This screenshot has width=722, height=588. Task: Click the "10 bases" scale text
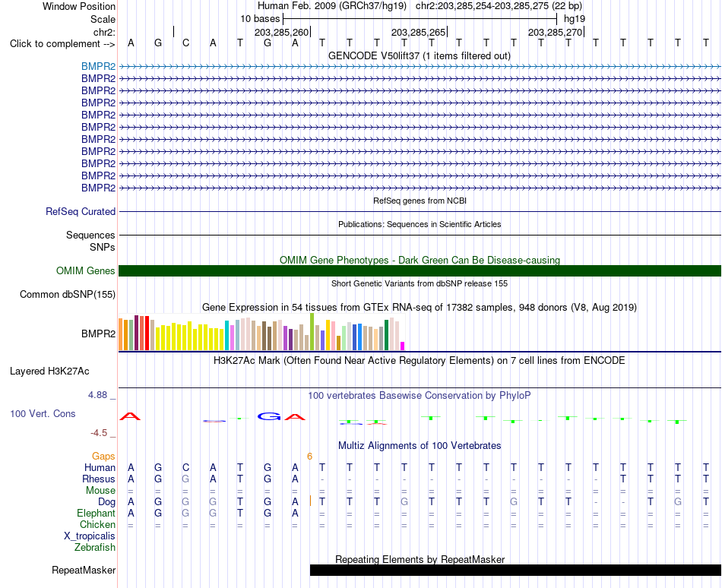pos(260,19)
